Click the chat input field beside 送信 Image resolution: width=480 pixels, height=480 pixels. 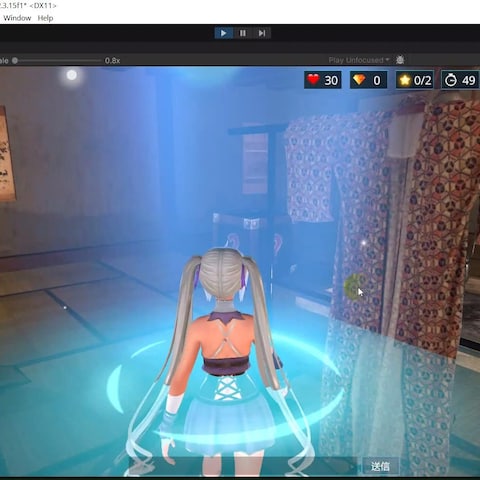point(245,466)
